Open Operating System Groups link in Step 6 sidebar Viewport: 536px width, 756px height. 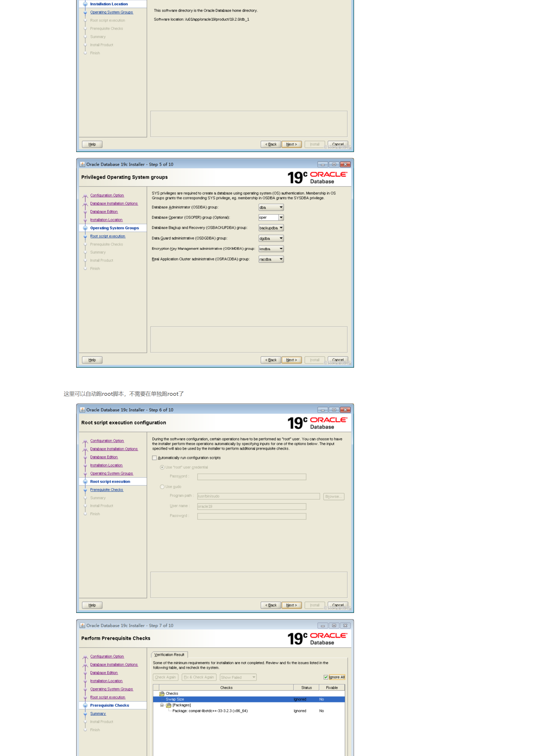(x=112, y=474)
